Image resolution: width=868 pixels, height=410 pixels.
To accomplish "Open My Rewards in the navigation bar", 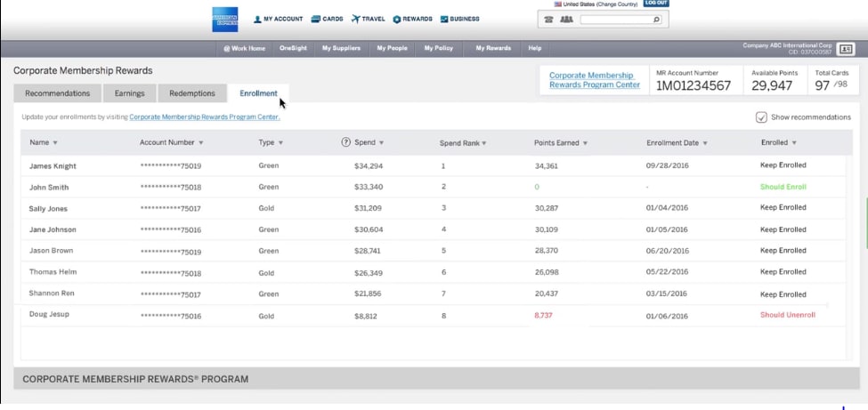I will point(493,48).
